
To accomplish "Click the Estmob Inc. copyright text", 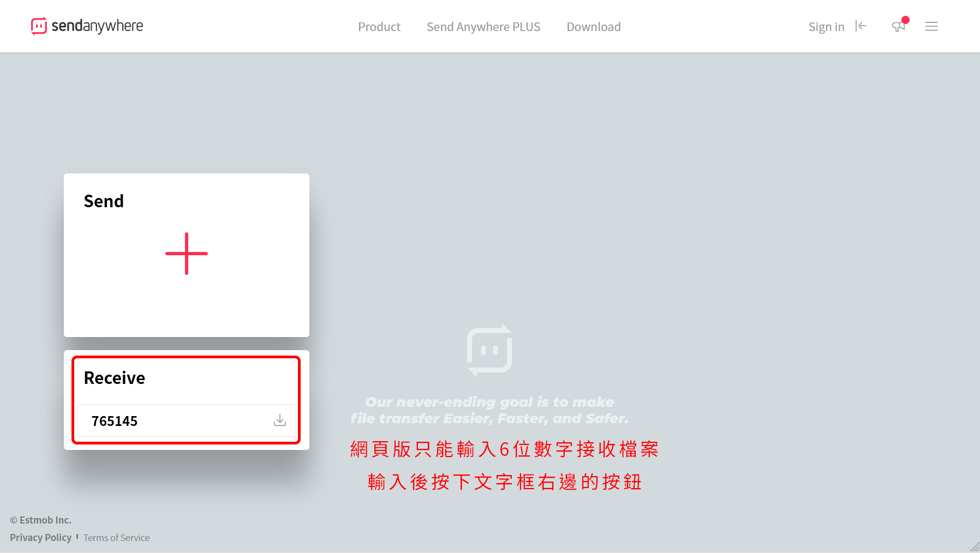I will 41,520.
